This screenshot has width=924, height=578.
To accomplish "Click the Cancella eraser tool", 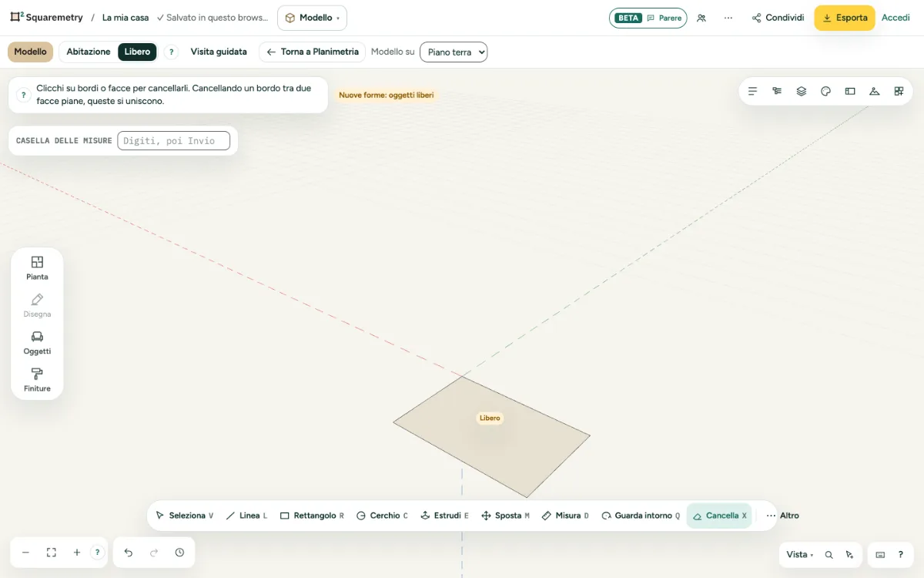I will click(x=719, y=516).
